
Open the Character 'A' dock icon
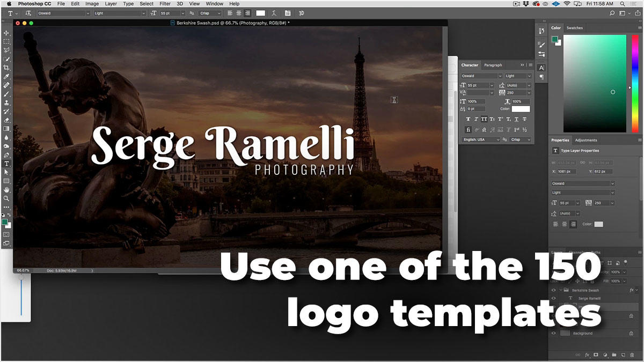point(541,68)
